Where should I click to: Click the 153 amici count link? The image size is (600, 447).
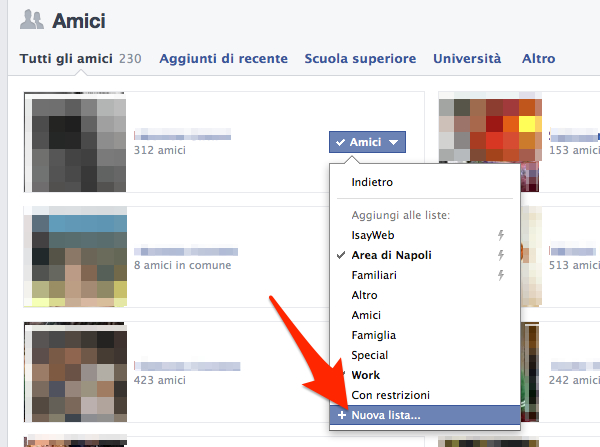coord(574,150)
